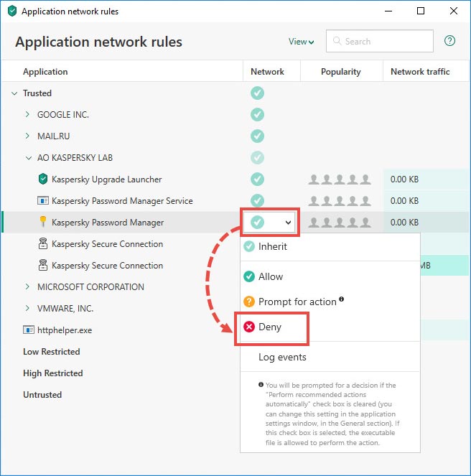Select the httphelper.exe row
The height and width of the screenshot is (476, 471).
point(121,330)
